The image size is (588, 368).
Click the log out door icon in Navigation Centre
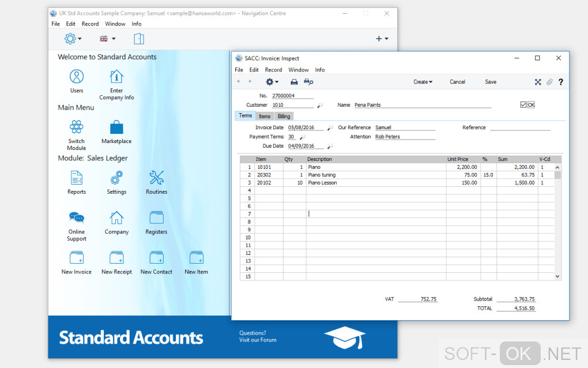(139, 39)
